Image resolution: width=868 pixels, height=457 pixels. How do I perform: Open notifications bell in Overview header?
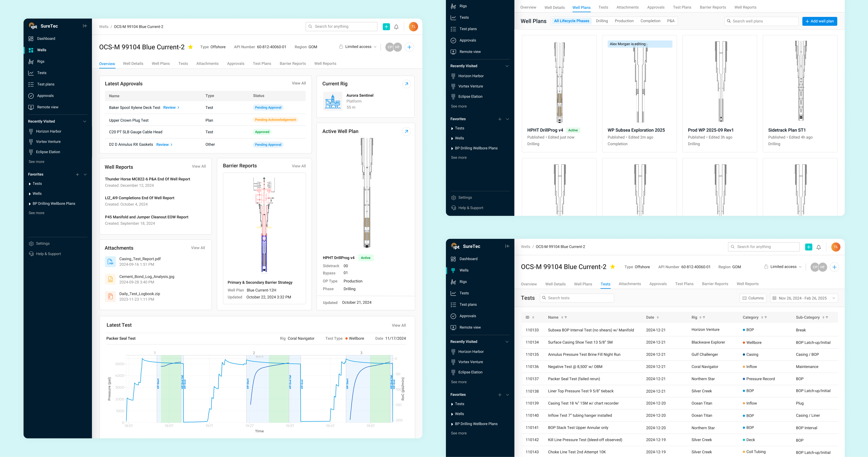coord(396,27)
